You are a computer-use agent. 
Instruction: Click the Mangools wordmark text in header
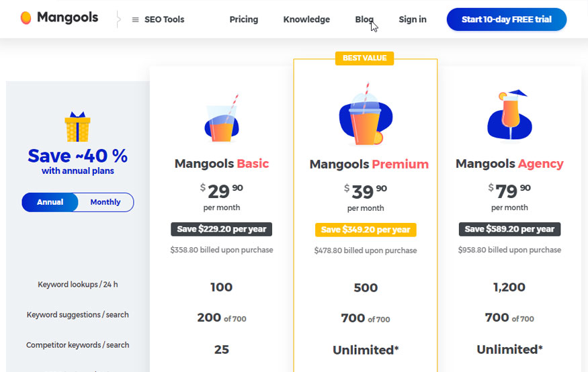67,17
